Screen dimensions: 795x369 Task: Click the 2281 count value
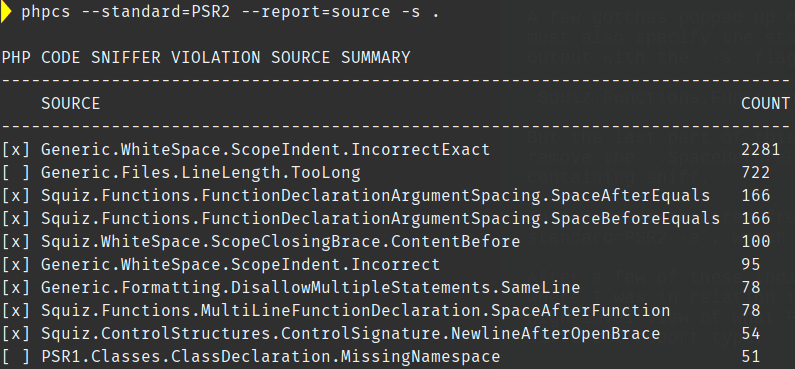point(761,150)
